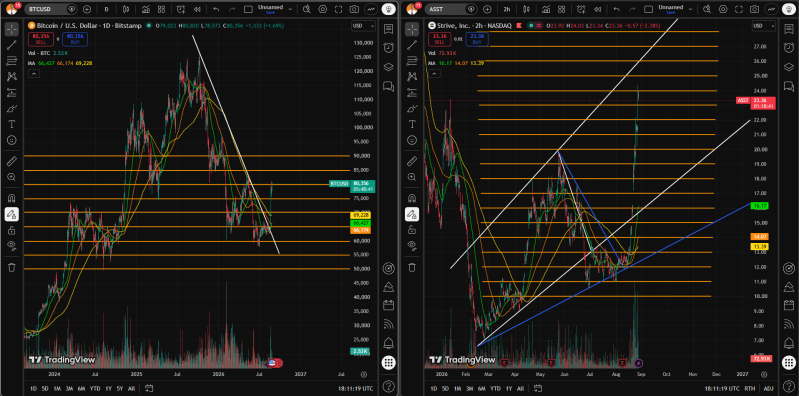Toggle lock all drawings in BTCUSD sidebar

click(12, 230)
